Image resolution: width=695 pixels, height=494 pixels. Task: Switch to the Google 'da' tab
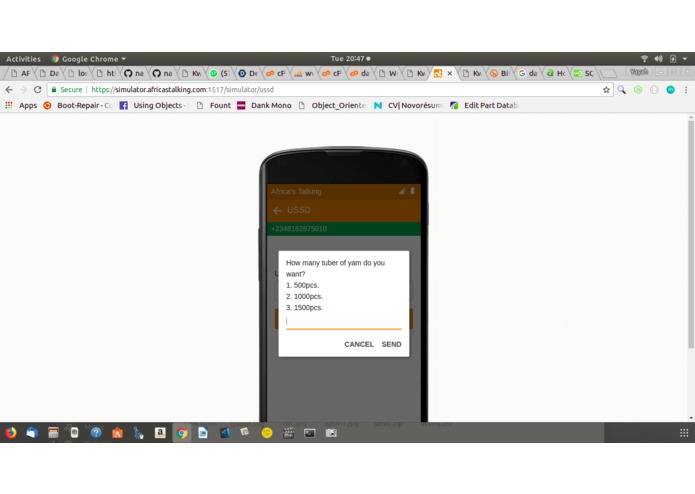point(527,74)
